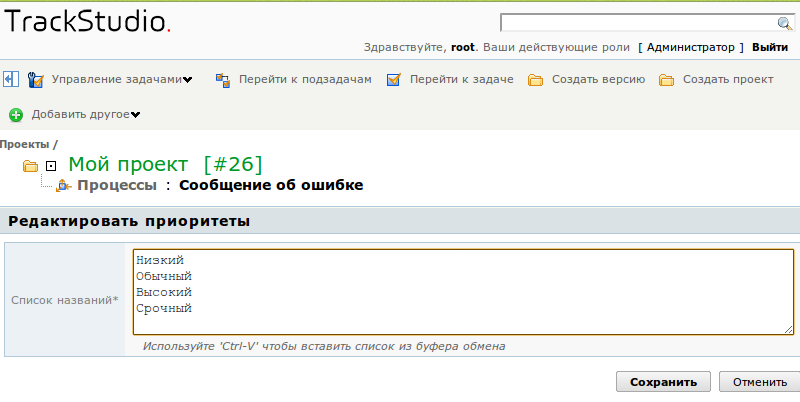This screenshot has height=402, width=800.
Task: Click the magnifier search icon
Action: coord(784,23)
